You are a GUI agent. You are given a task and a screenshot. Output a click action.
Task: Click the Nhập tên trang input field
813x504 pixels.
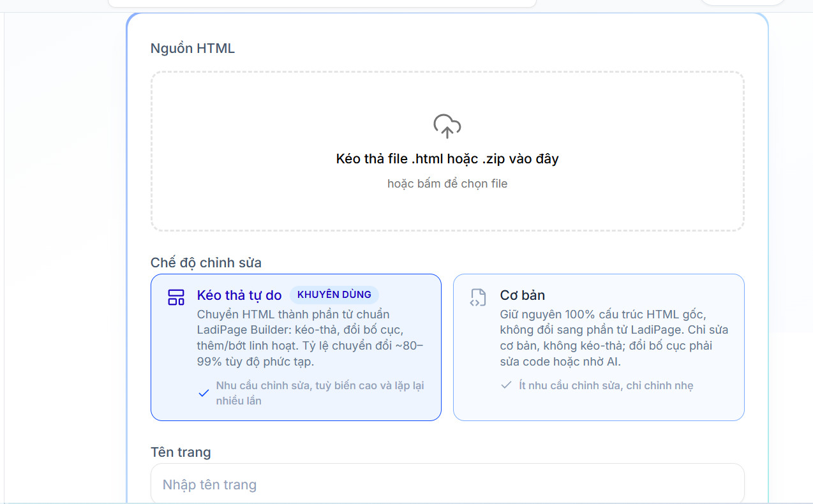point(447,484)
